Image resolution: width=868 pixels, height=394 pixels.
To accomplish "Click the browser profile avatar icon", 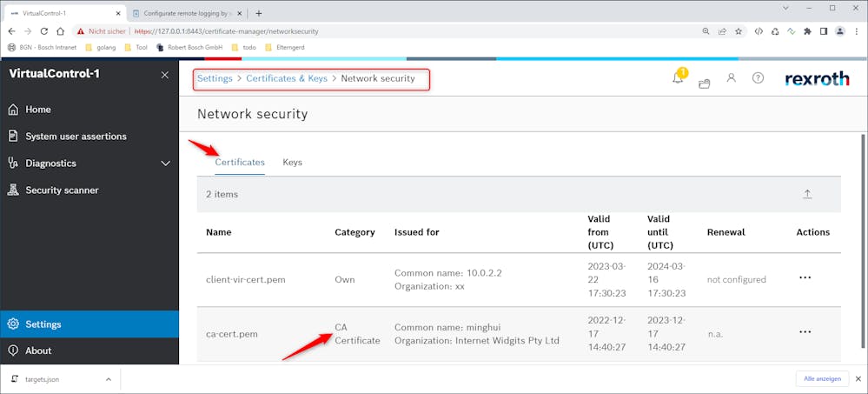I will pos(840,31).
